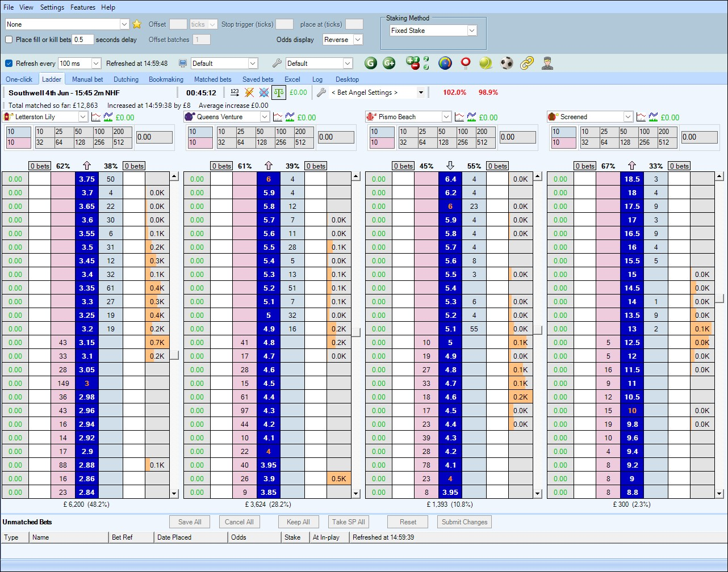This screenshot has height=572, width=728.
Task: Open the price chart icon for Screened
Action: pos(641,117)
